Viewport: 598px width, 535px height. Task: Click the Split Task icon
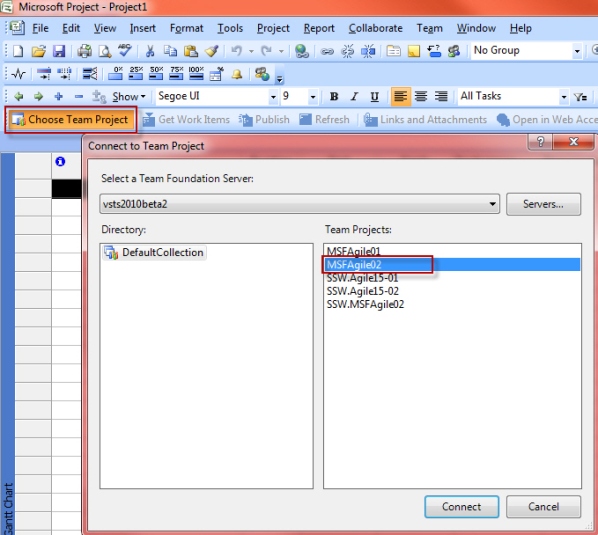coord(368,51)
